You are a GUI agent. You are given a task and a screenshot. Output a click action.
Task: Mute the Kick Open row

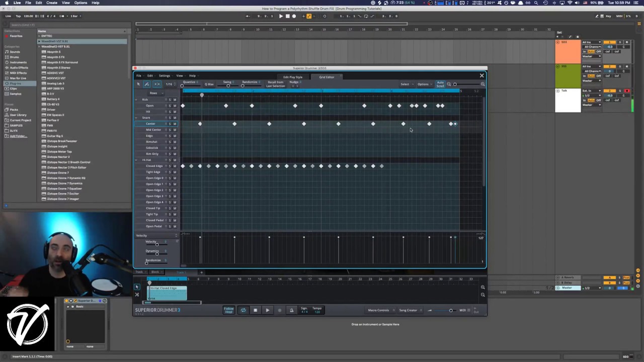click(175, 106)
